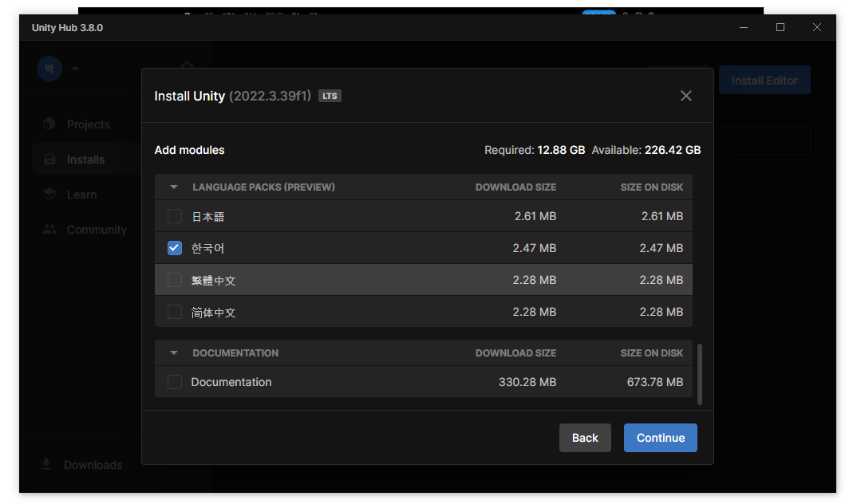Click the LTS version badge

pos(330,96)
